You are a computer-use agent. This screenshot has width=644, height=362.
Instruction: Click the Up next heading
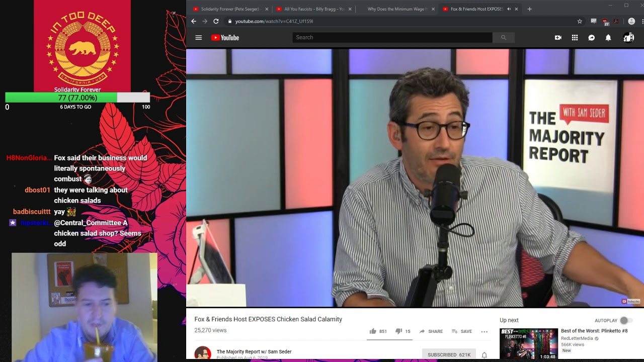(509, 320)
